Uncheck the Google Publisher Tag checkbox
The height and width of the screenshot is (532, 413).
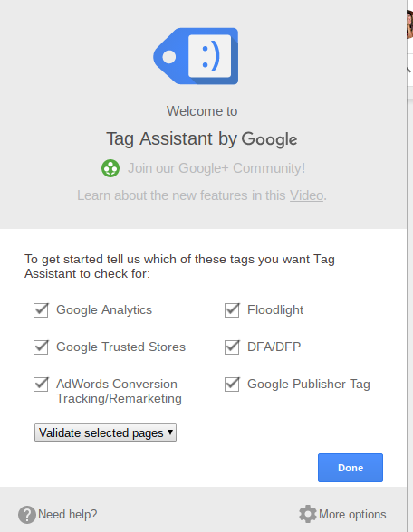(x=232, y=384)
